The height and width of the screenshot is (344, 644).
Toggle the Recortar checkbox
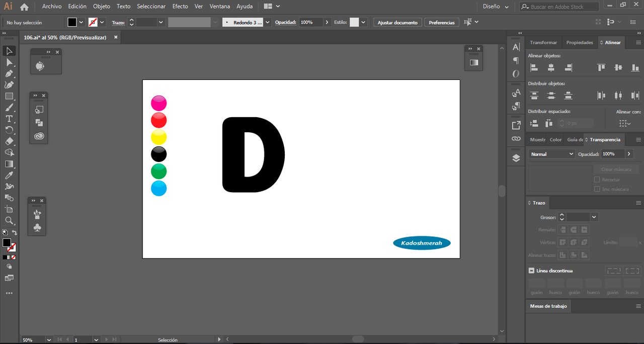[x=597, y=180]
